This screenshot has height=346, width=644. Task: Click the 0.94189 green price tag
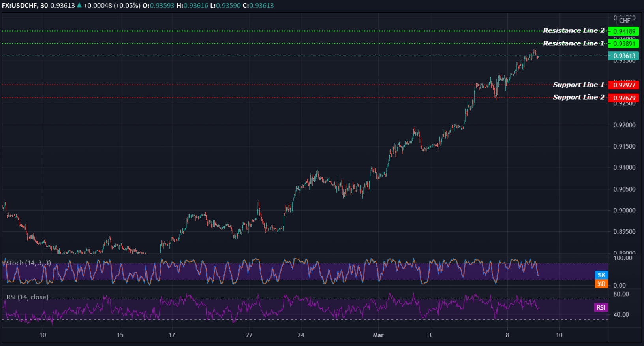[x=623, y=31]
